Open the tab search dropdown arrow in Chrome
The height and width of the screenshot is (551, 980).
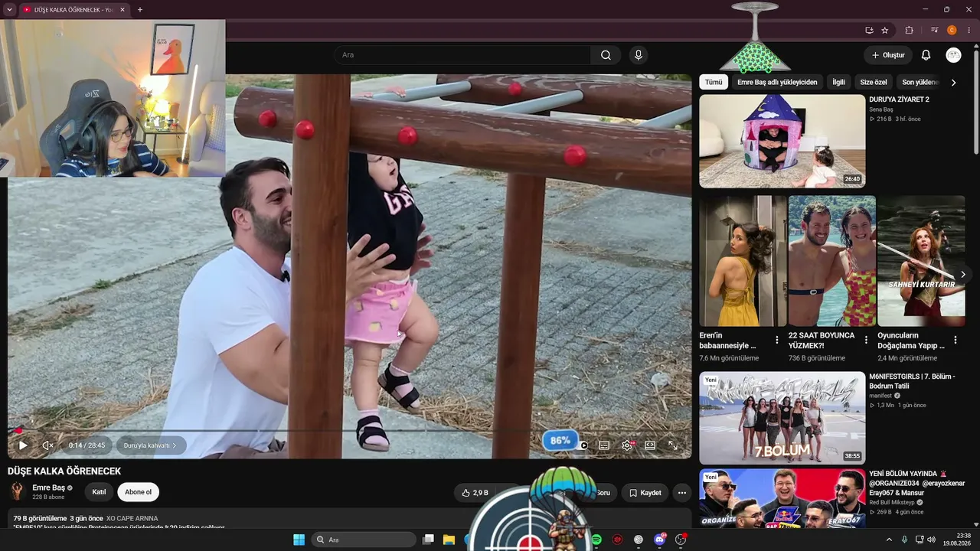point(9,10)
